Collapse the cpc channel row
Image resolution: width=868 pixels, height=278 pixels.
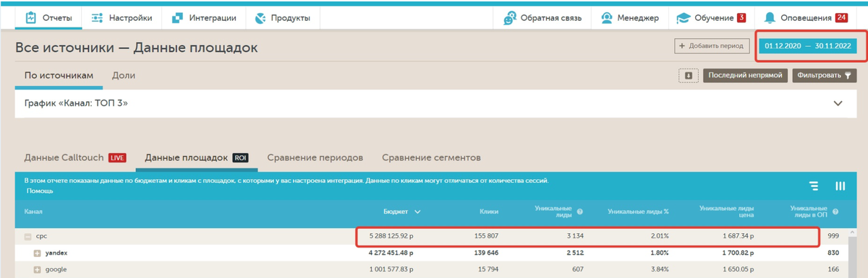click(x=28, y=236)
